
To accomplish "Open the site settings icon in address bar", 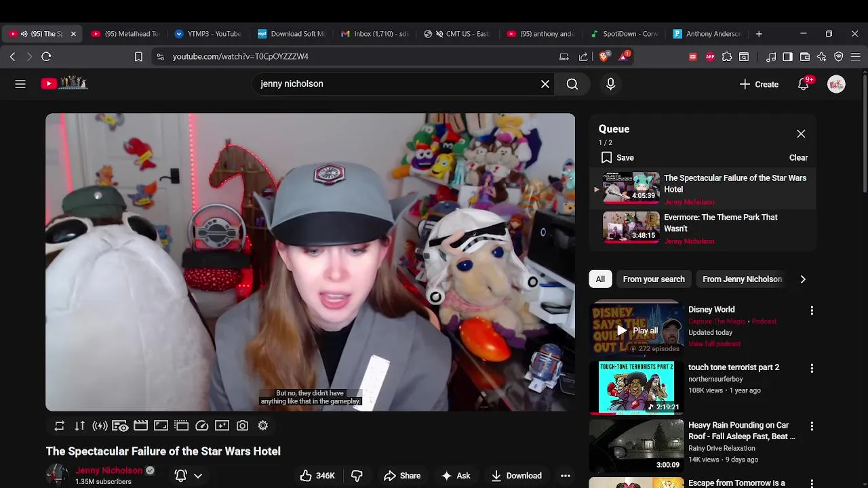I will [x=160, y=57].
